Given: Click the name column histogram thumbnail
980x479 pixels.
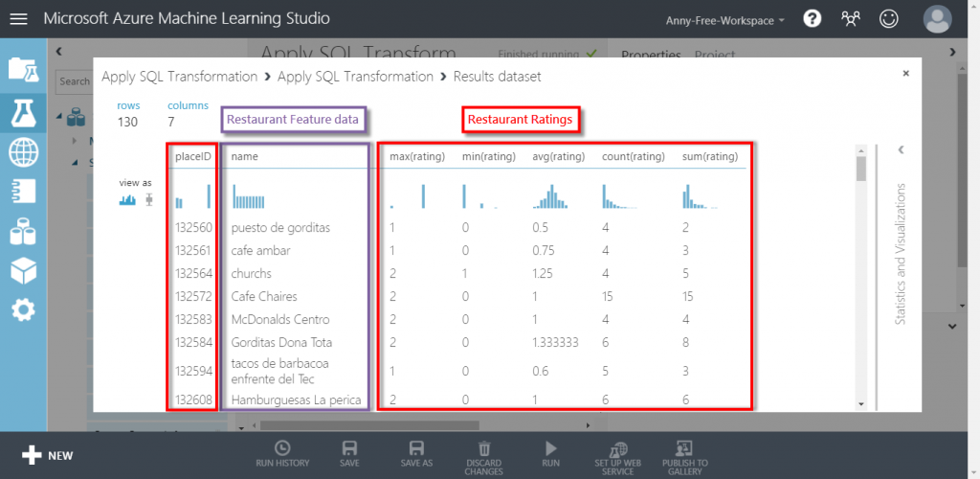Looking at the screenshot, I should 249,195.
